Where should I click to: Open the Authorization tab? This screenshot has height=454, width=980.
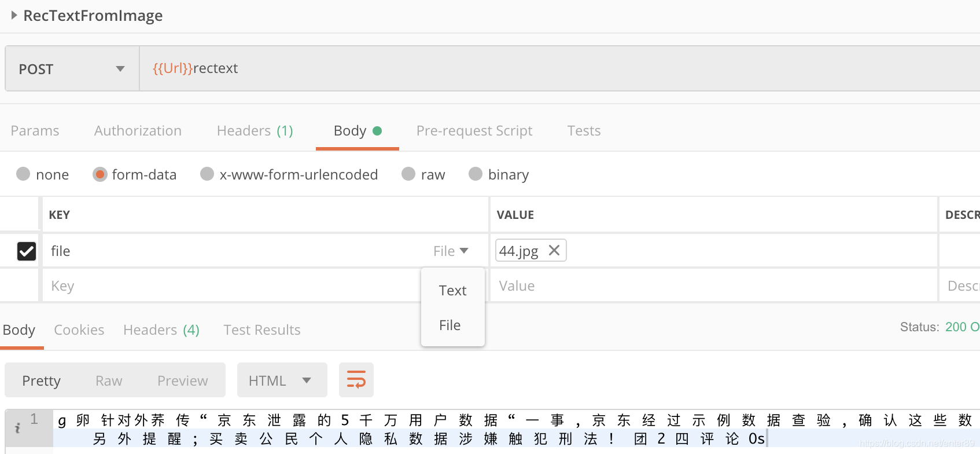[138, 131]
